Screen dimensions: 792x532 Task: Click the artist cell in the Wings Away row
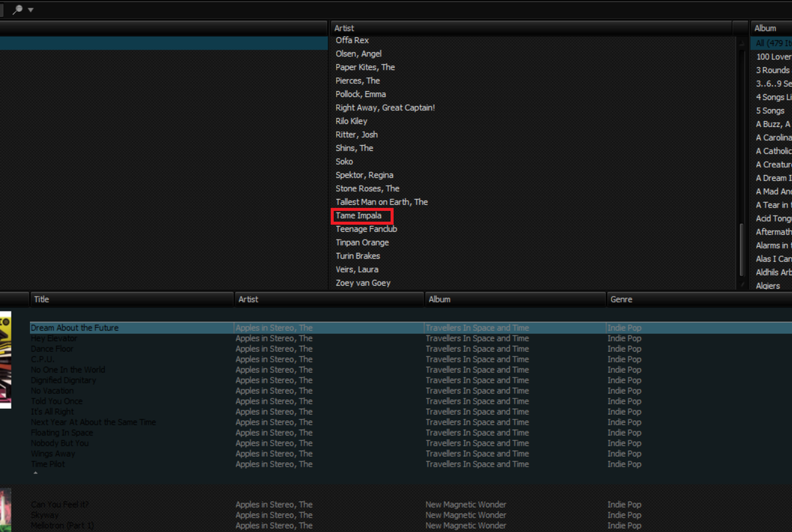[x=274, y=454]
